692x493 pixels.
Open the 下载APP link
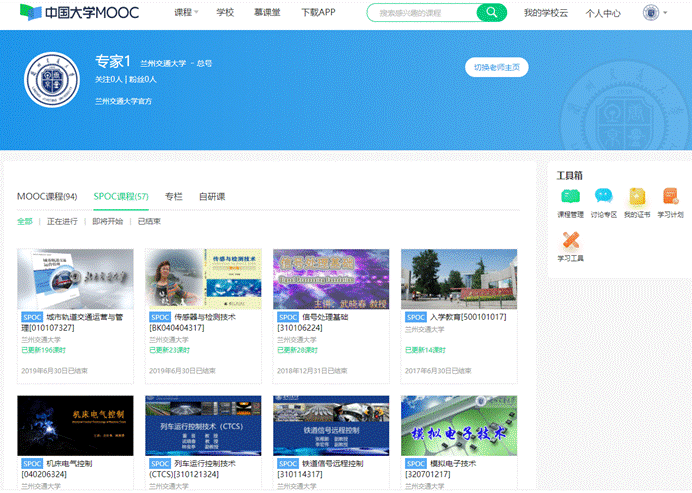pyautogui.click(x=317, y=13)
